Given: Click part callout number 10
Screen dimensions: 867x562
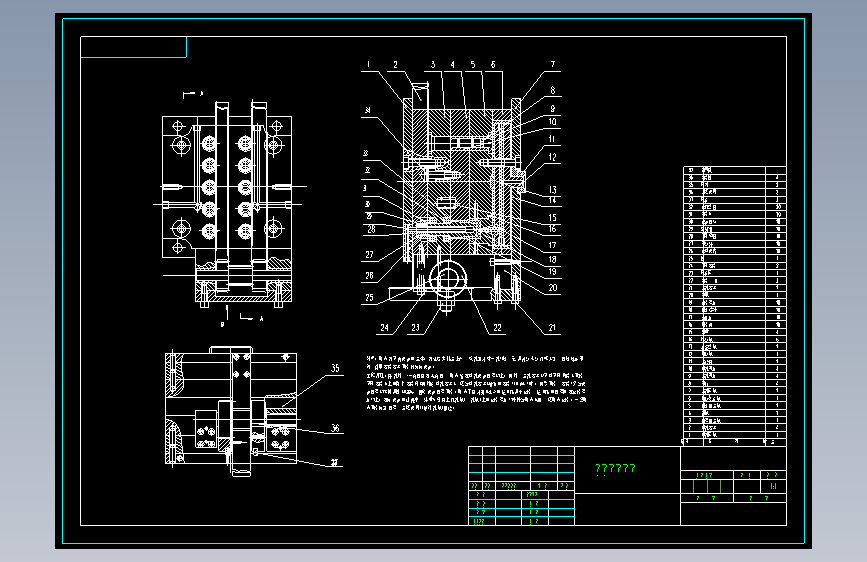Looking at the screenshot, I should coord(552,122).
